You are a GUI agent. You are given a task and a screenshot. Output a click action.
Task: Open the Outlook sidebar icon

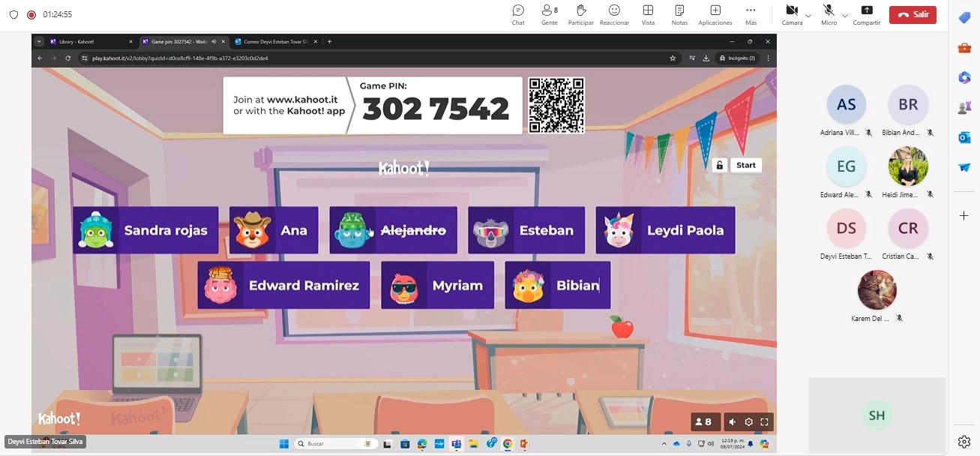[964, 137]
